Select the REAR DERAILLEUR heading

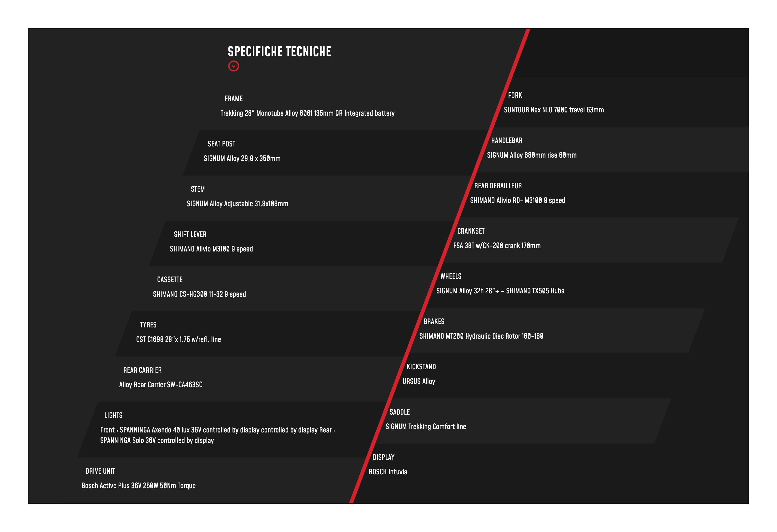pyautogui.click(x=498, y=186)
